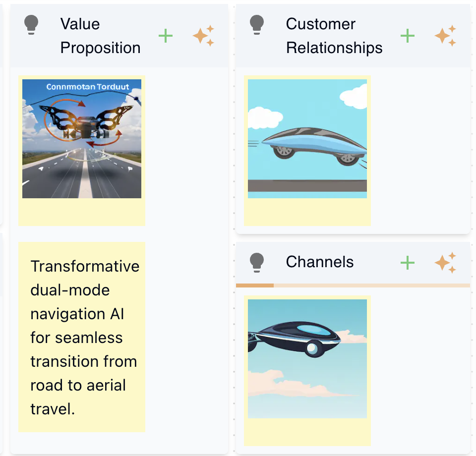Select the lightbulb icon beside Channels

point(257,262)
